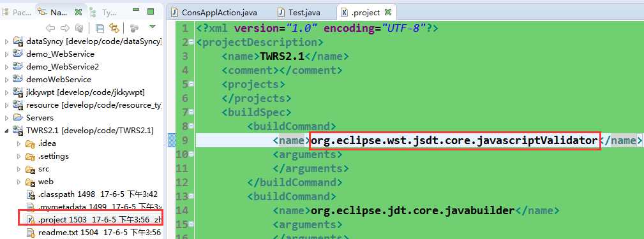Switch to the Package Explorer tab

[x=17, y=12]
